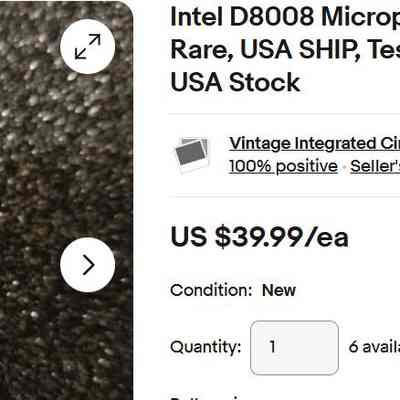The width and height of the screenshot is (400, 400).
Task: Select the /ea unit suffix in the price
Action: point(326,237)
